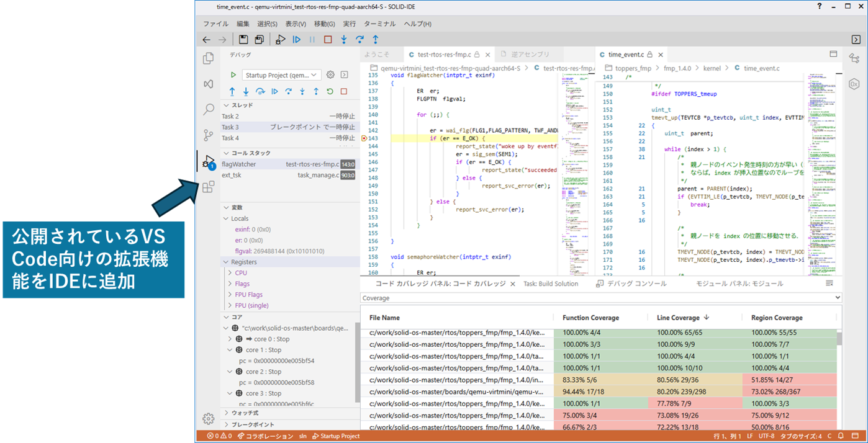Expand the CPU registers node
This screenshot has width=868, height=443.
(241, 273)
